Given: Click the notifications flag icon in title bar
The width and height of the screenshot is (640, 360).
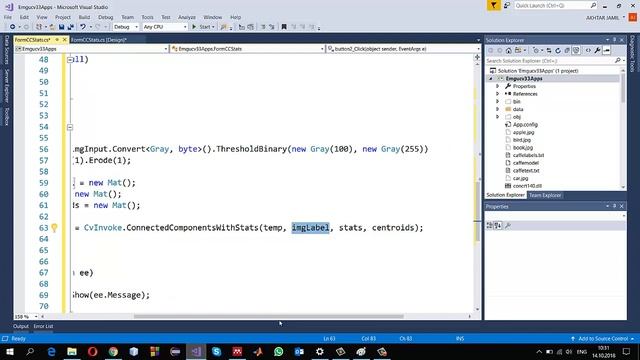Looking at the screenshot, I should coord(493,5).
